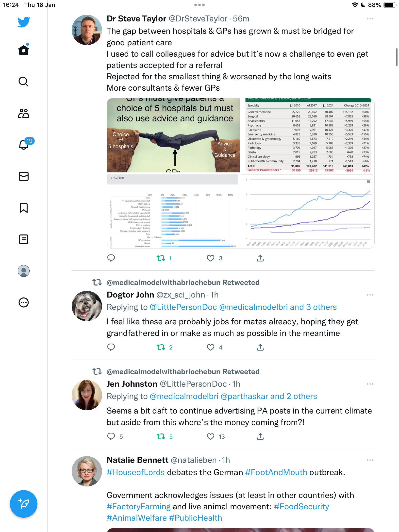Open Communities people icon

pyautogui.click(x=24, y=113)
